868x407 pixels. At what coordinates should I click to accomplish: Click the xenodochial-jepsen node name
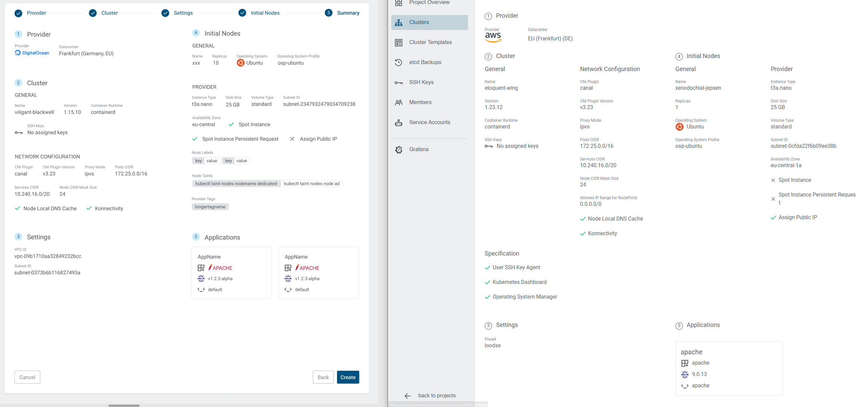[x=698, y=88]
